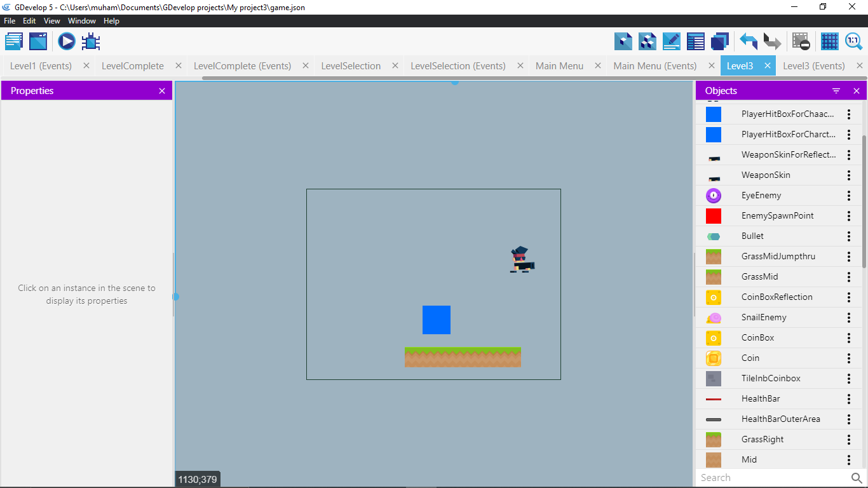Select the GrassMidJumpthru object in list
868x488 pixels.
tap(779, 257)
